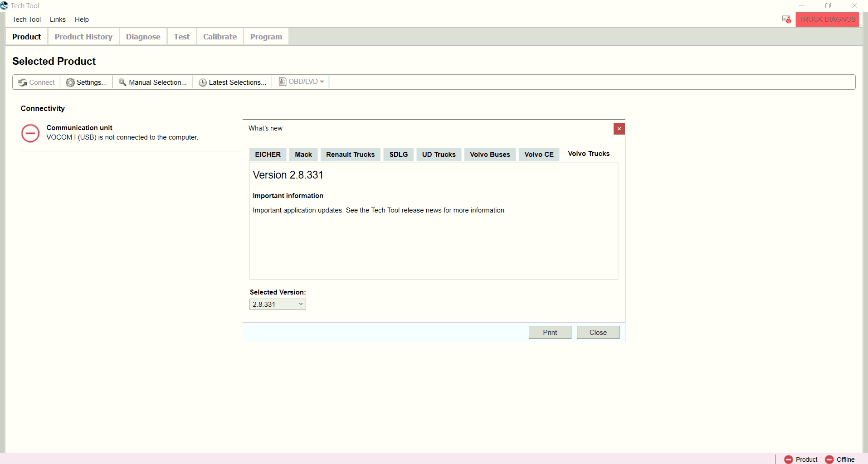Open Settings via the gear icon
This screenshot has height=464, width=868.
[x=70, y=82]
